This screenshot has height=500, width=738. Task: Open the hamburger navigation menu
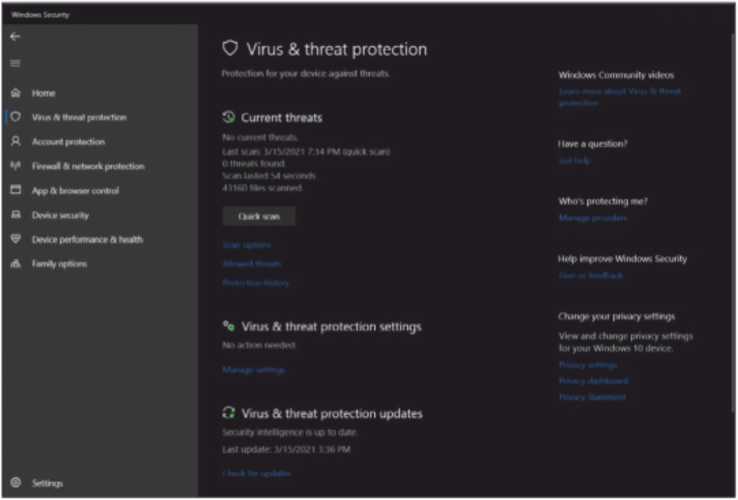(x=15, y=63)
